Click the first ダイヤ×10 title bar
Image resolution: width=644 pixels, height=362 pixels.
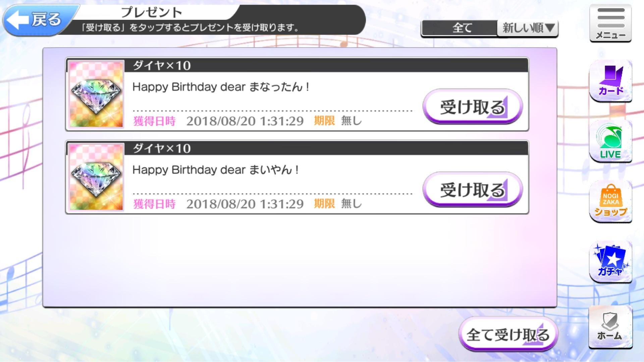tap(326, 65)
